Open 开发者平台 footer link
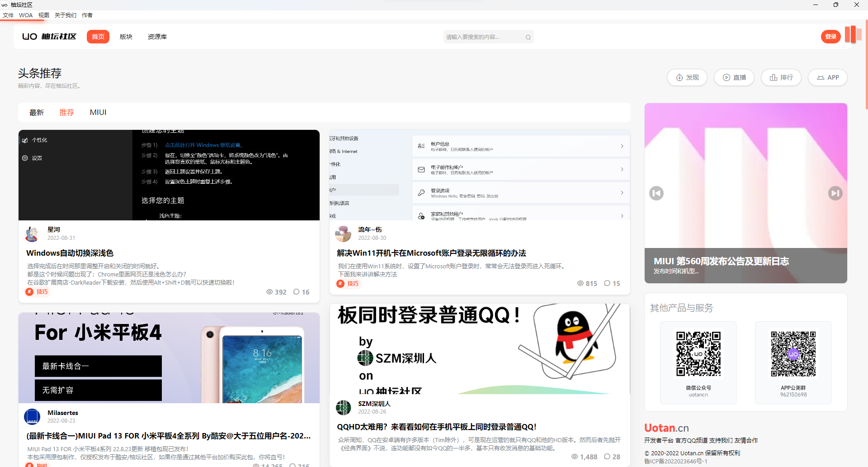Screen dimensions: 868x467 (x=659, y=440)
